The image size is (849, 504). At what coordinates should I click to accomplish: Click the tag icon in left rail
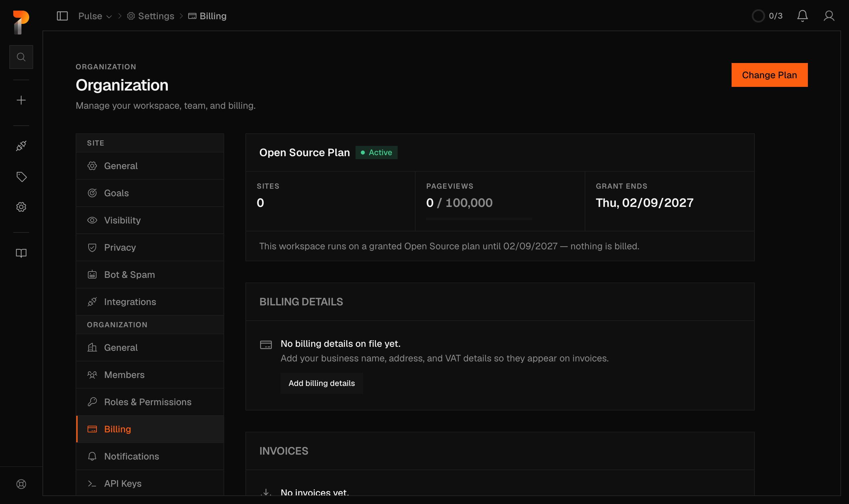pyautogui.click(x=21, y=177)
